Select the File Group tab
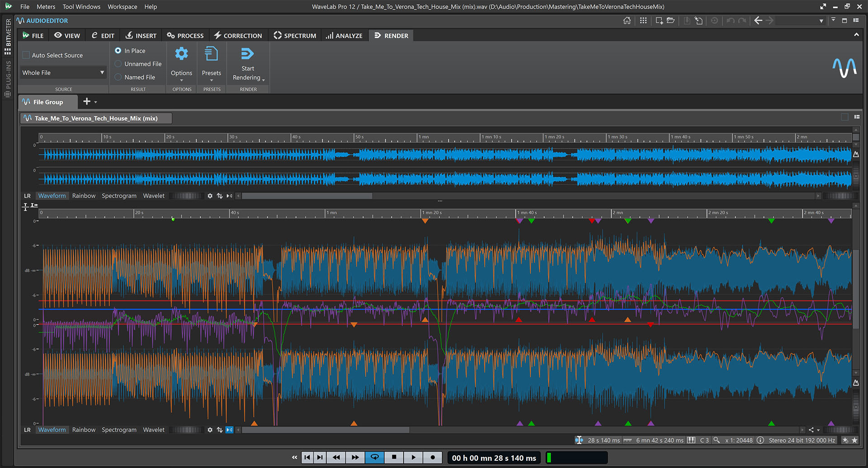868x468 pixels. pos(48,102)
